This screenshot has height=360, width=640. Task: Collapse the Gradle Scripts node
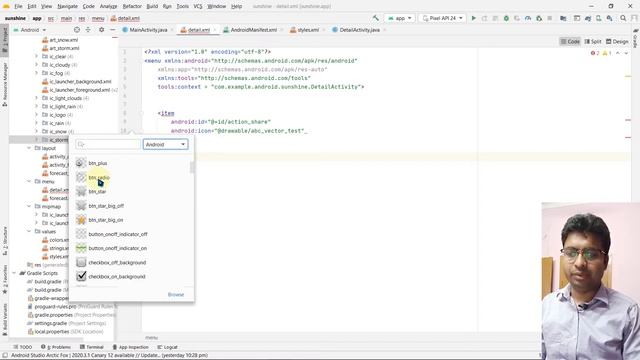[14, 273]
